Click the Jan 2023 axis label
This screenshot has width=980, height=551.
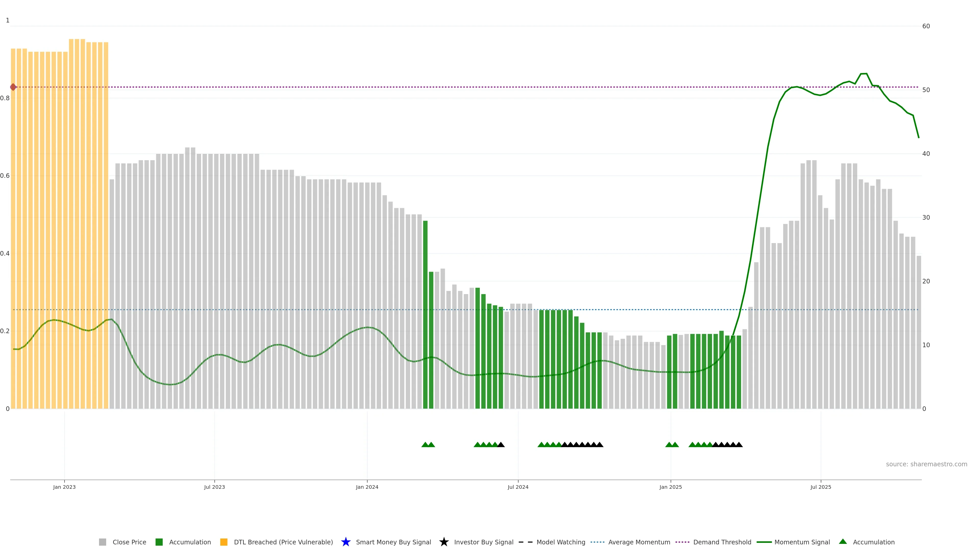[64, 487]
